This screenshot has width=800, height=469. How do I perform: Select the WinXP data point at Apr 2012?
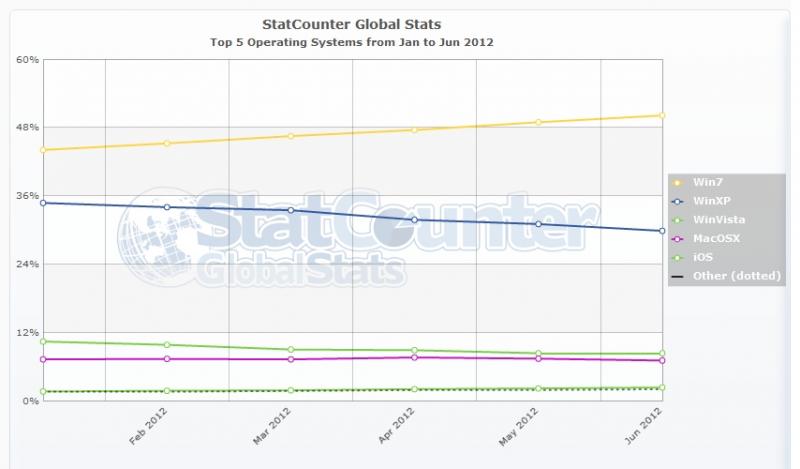414,220
